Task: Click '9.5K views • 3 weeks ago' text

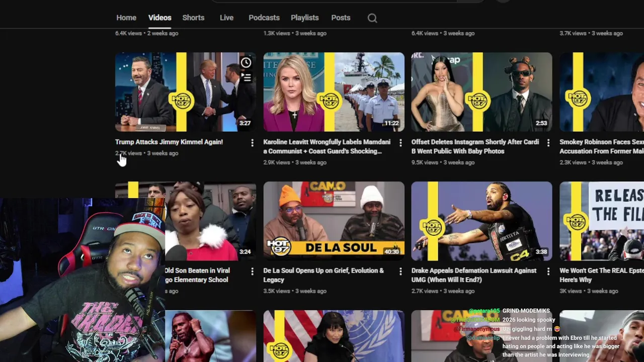Action: pyautogui.click(x=443, y=162)
